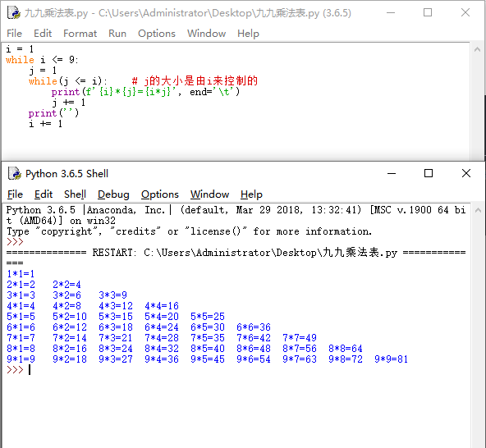The height and width of the screenshot is (448, 486).
Task: Click output '7*7=49' in shell
Action: click(300, 338)
